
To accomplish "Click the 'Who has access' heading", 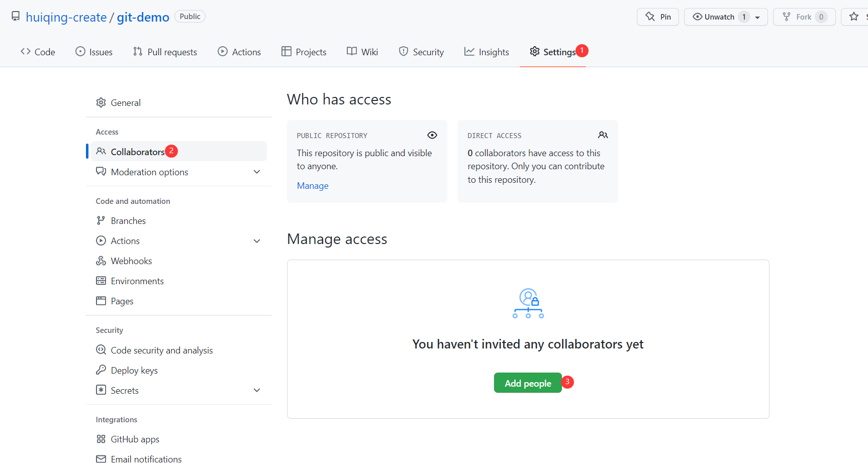I will (x=339, y=99).
